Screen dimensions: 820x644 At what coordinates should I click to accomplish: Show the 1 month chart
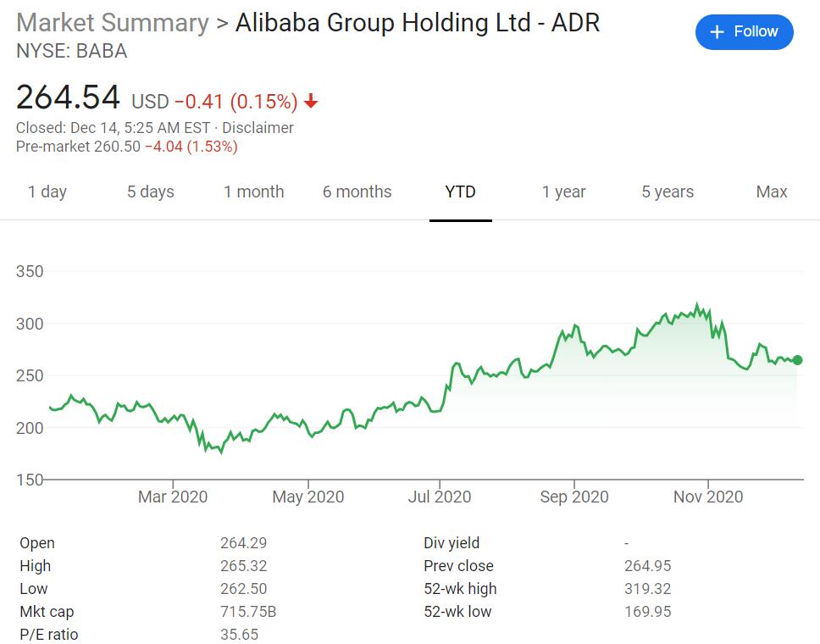tap(254, 192)
